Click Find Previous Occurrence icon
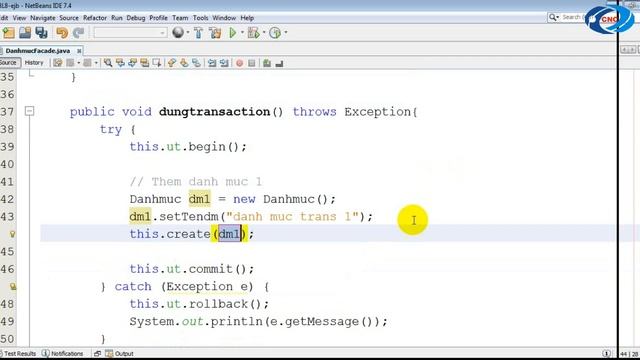Screen dimensions: 640x360 [x=120, y=63]
